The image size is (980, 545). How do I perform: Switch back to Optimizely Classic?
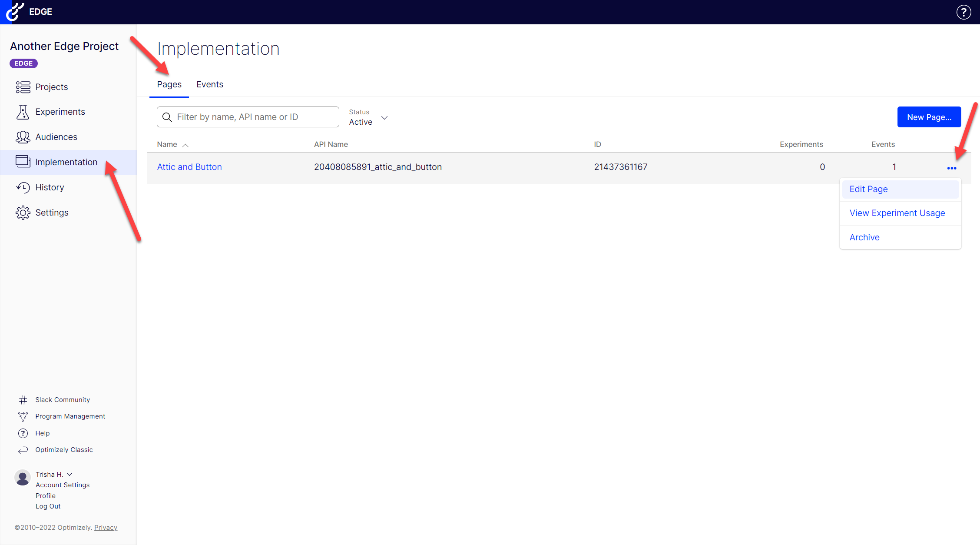tap(64, 450)
